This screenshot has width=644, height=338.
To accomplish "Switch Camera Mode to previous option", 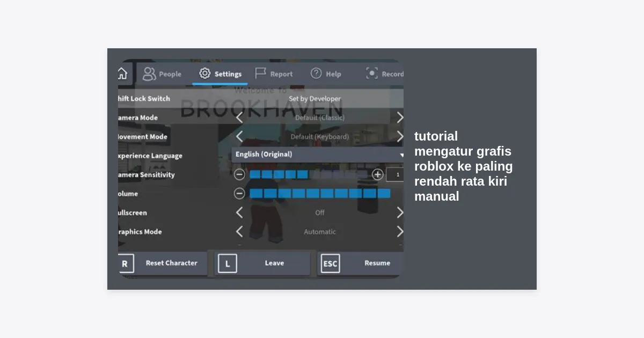I will click(x=239, y=117).
